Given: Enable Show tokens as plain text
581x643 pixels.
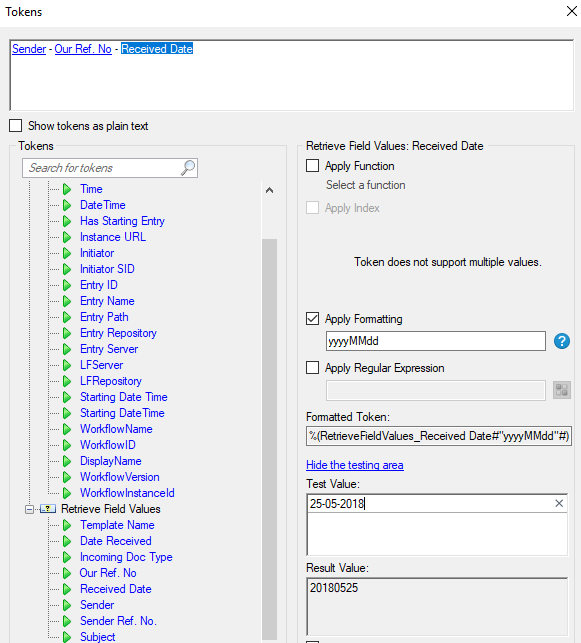Looking at the screenshot, I should [x=16, y=125].
